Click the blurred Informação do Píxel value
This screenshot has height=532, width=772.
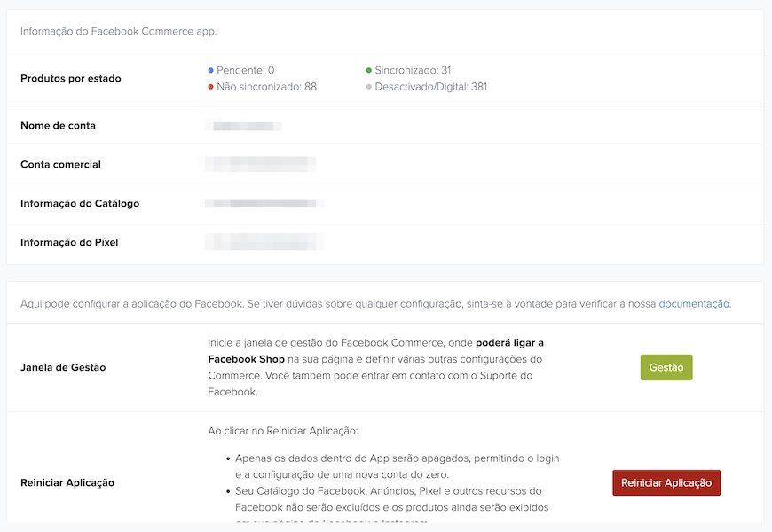click(264, 241)
